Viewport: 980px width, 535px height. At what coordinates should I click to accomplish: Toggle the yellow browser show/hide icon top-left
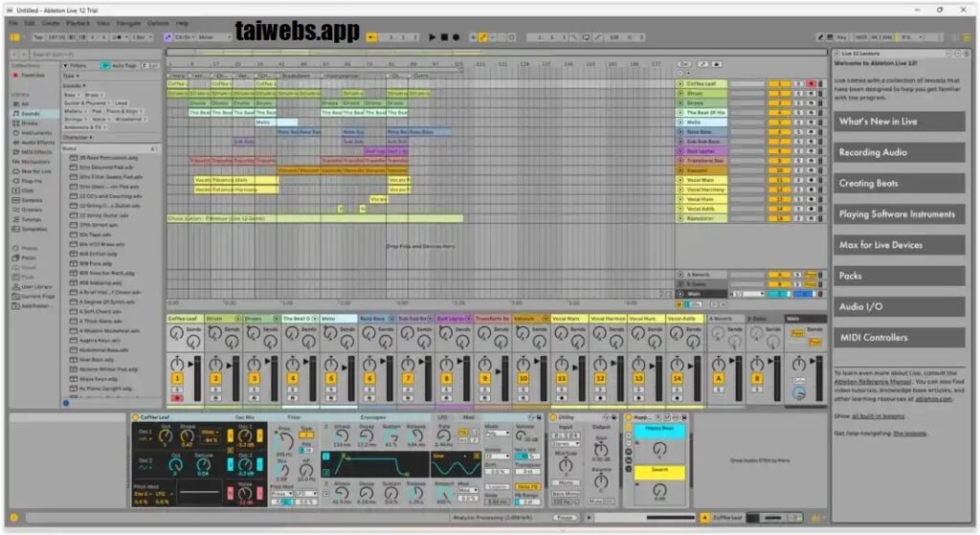[x=14, y=37]
